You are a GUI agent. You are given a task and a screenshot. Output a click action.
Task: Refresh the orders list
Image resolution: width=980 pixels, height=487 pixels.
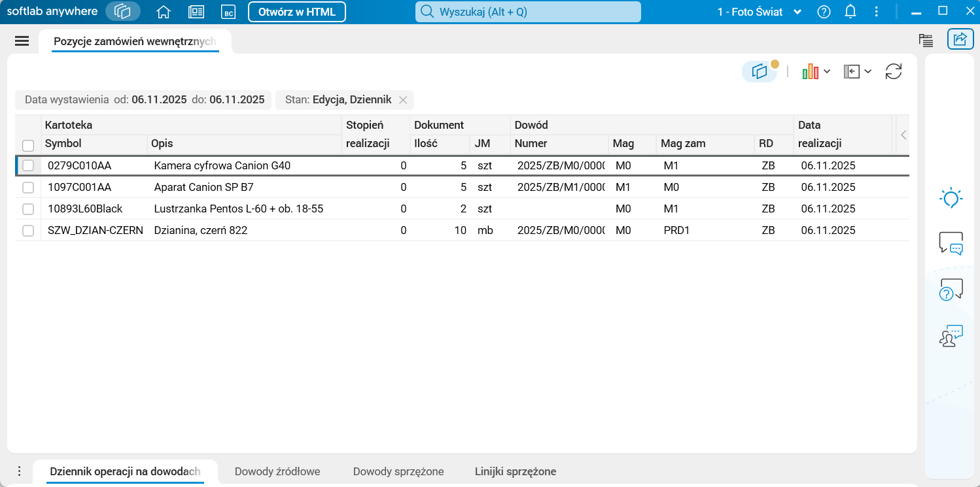click(894, 71)
